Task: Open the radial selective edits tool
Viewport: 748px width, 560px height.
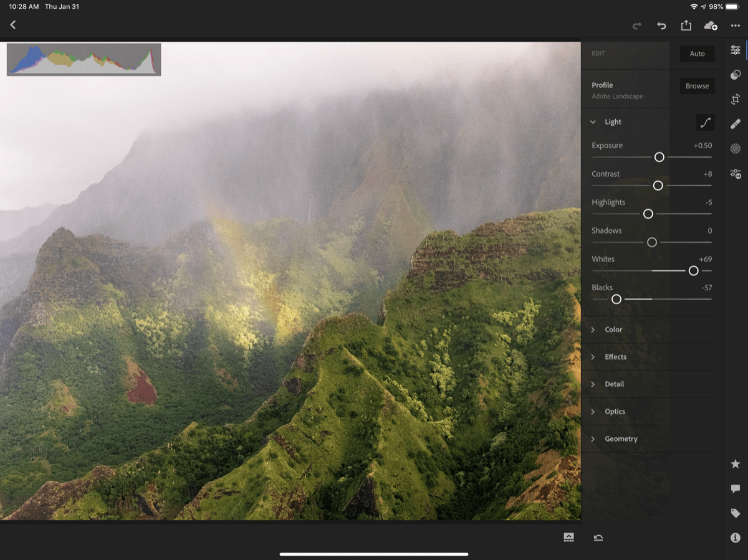Action: pyautogui.click(x=736, y=148)
